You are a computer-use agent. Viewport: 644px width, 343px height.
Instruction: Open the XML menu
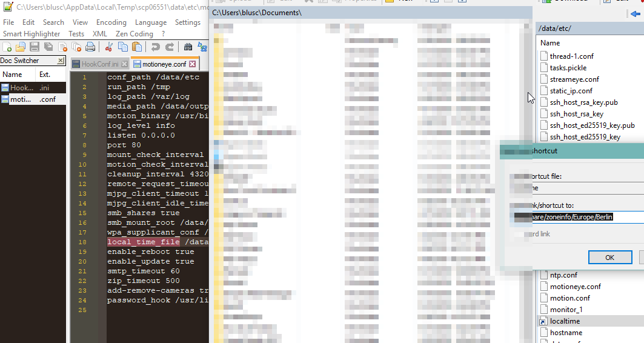click(100, 34)
